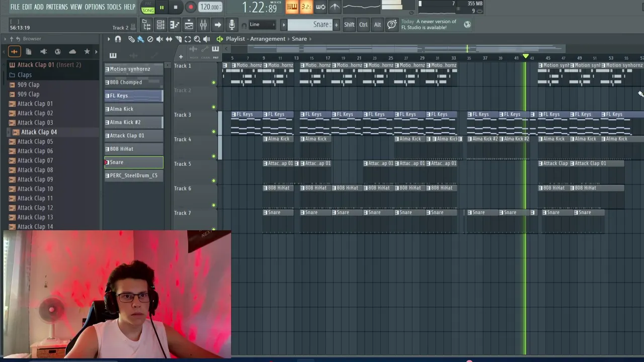Select Snare pattern in picker
The image size is (644, 362).
(x=134, y=162)
